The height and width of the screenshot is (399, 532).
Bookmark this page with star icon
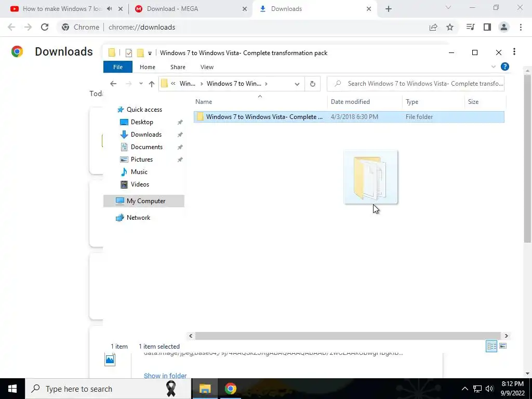click(450, 27)
